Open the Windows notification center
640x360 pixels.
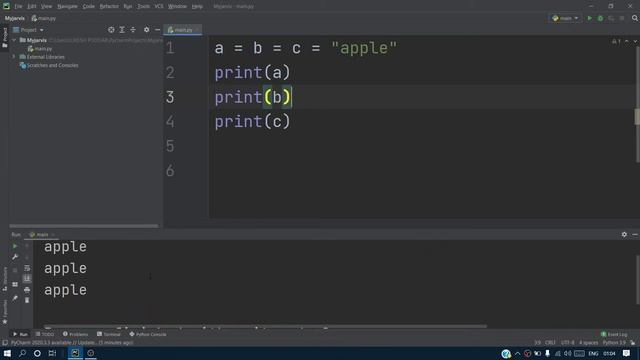click(627, 353)
